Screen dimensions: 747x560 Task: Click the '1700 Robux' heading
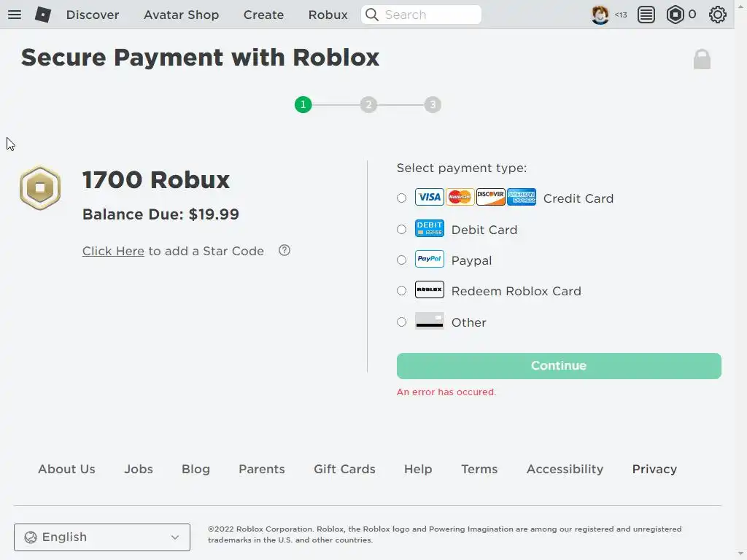(x=156, y=180)
